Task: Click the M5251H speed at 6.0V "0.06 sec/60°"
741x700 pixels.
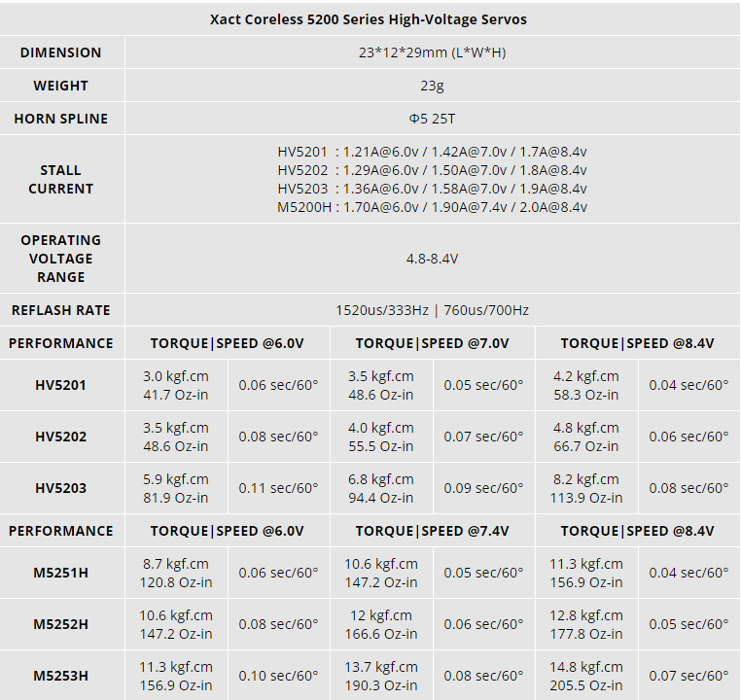Action: (278, 573)
